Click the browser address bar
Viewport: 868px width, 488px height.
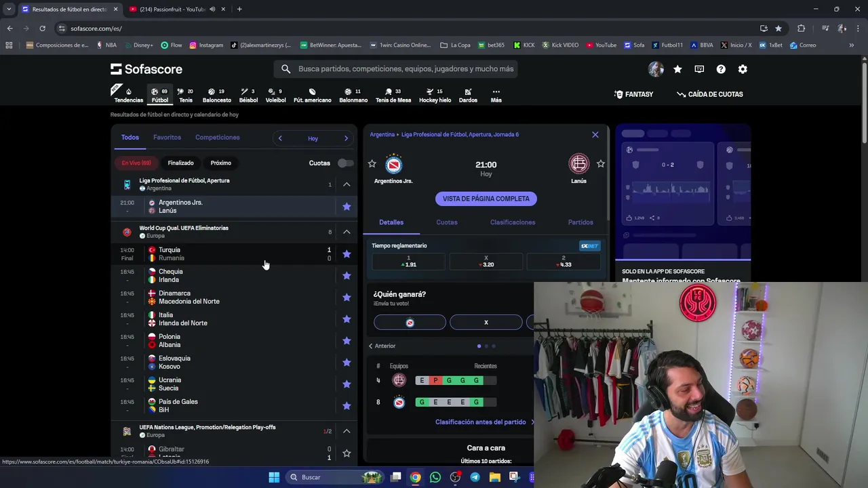[x=407, y=28]
